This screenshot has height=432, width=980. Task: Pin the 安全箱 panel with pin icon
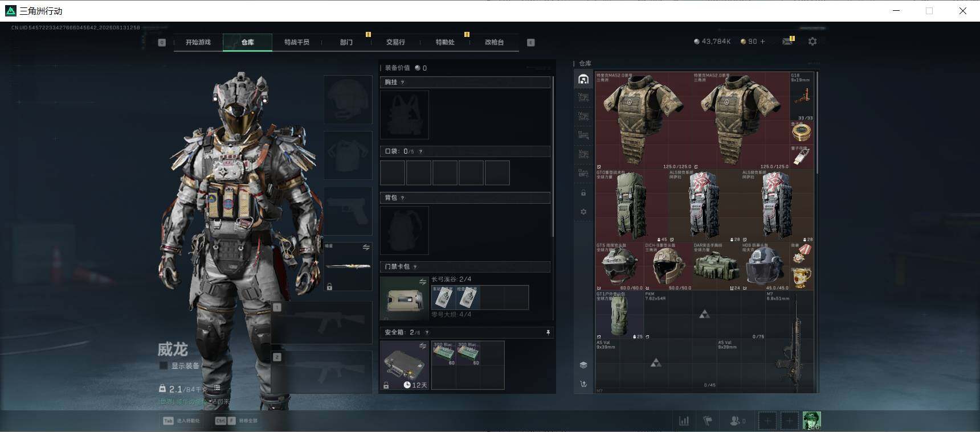coord(548,332)
